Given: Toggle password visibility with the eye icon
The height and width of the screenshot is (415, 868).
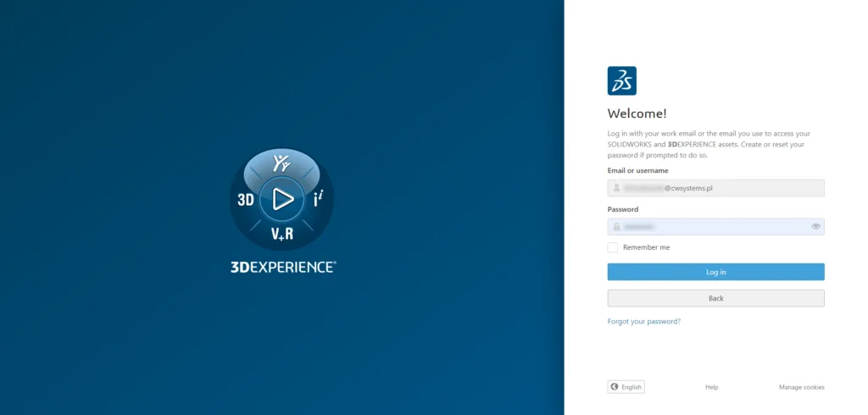Looking at the screenshot, I should tap(815, 226).
